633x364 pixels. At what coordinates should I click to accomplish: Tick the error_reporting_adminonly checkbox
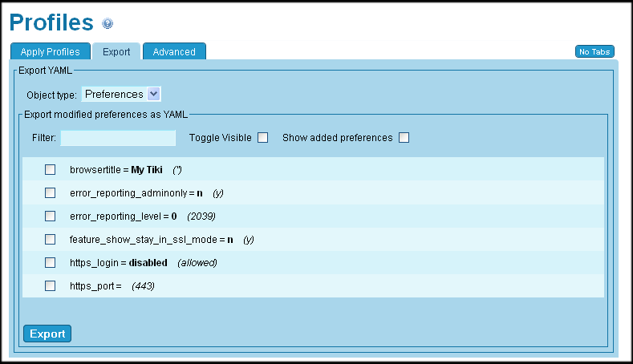click(x=50, y=193)
